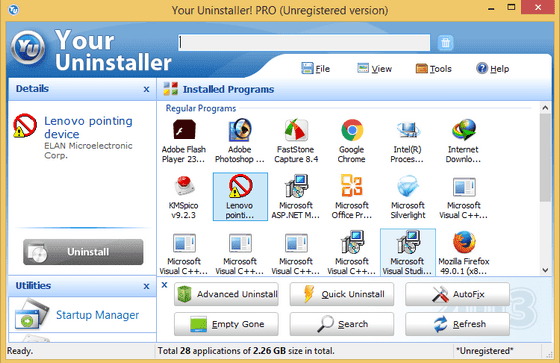Click scrollbar up arrow in program list
Image resolution: width=560 pixels, height=363 pixels.
(x=545, y=108)
